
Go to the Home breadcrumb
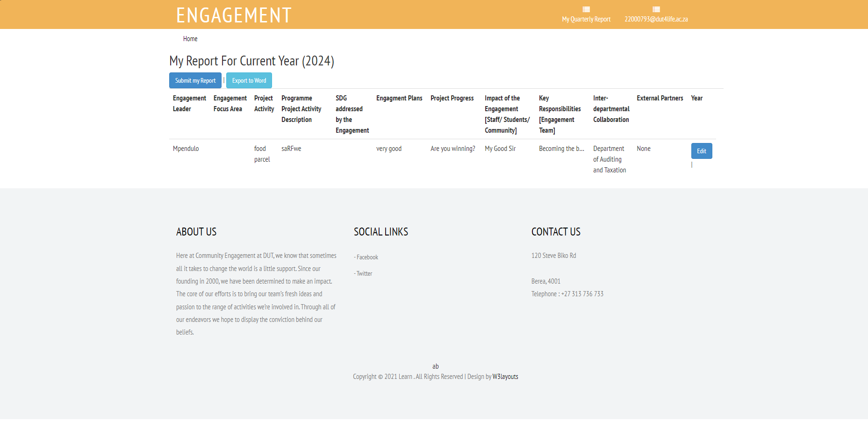point(190,39)
